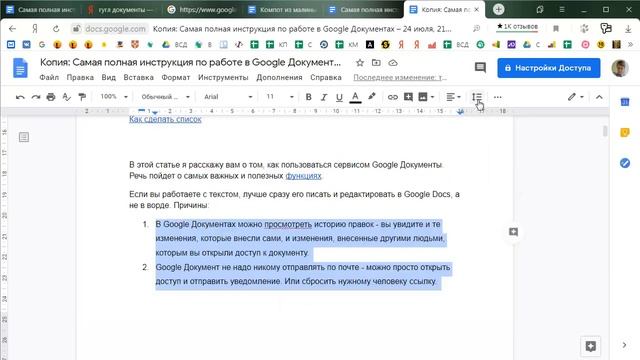Open the paragraph style dropdown
Screen dimensions: 640x360
pos(165,97)
